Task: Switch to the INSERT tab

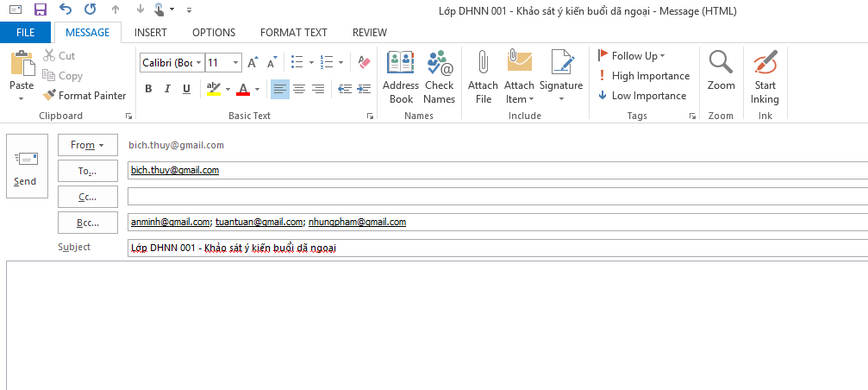Action: (x=151, y=33)
